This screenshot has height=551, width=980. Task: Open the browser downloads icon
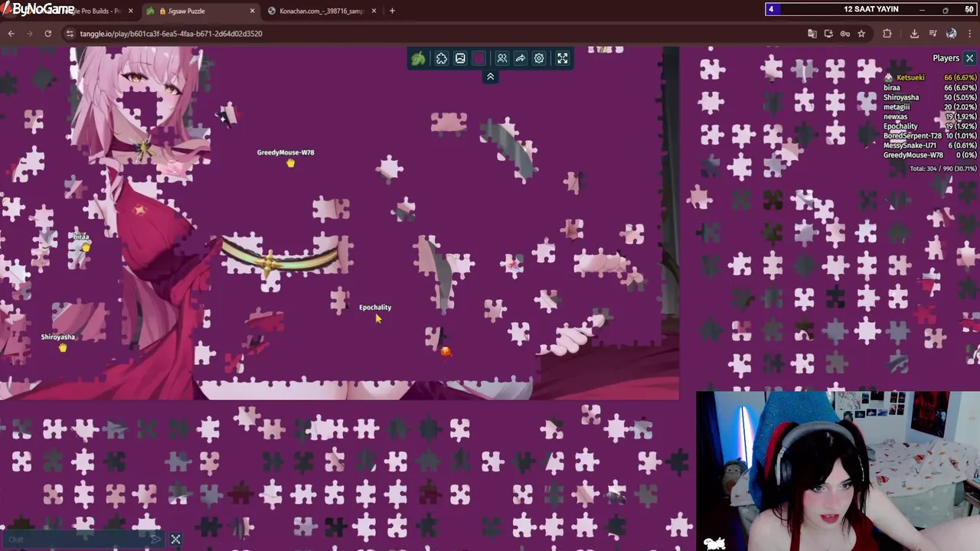pyautogui.click(x=914, y=34)
